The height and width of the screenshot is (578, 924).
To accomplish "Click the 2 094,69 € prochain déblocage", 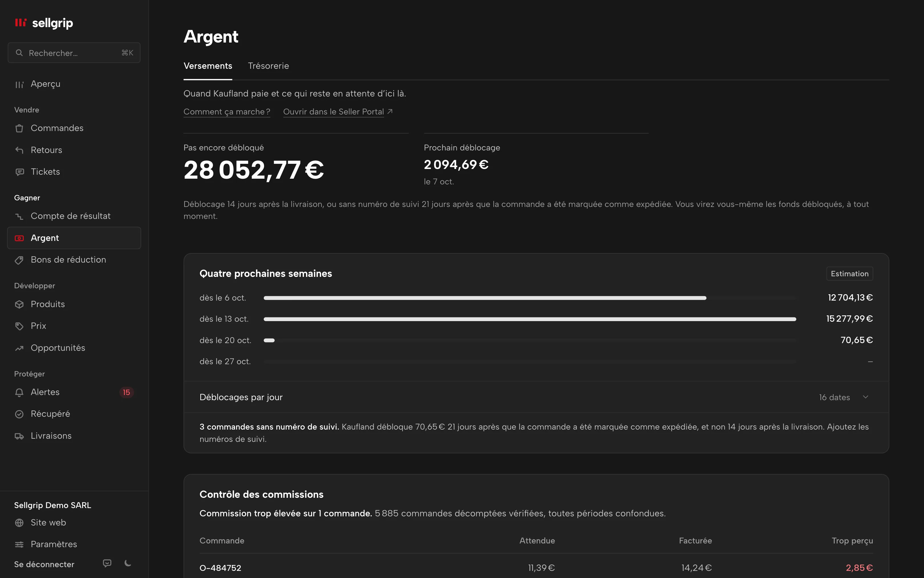I will pyautogui.click(x=456, y=165).
